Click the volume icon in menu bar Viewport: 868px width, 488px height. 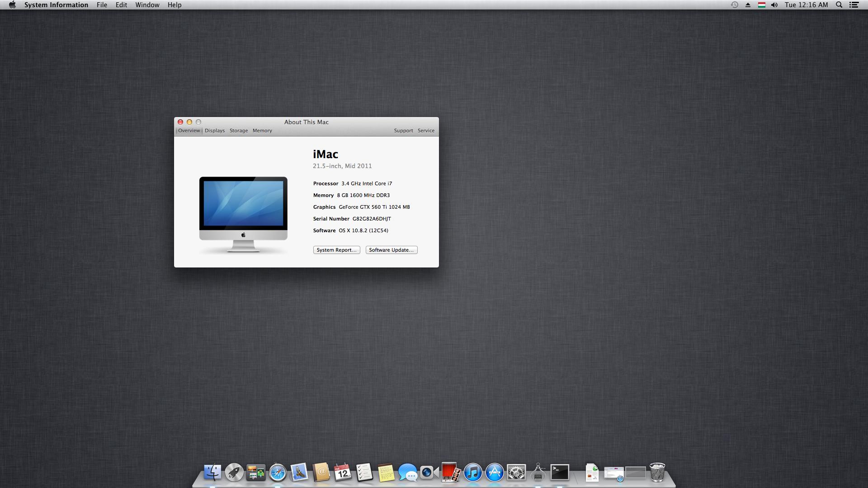click(774, 5)
